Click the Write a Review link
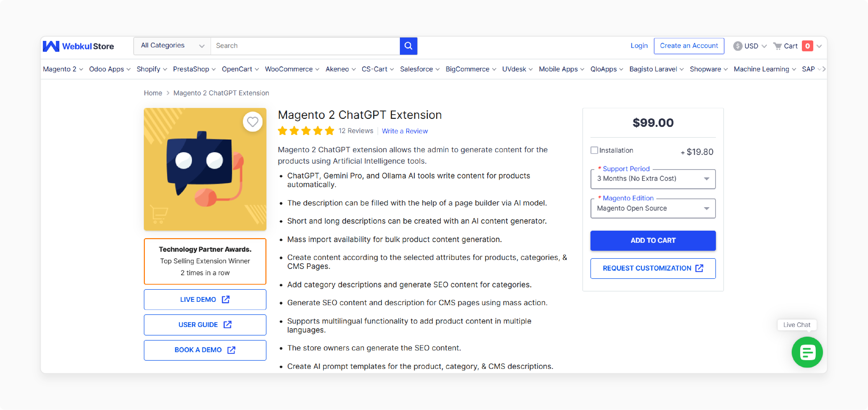Image resolution: width=868 pixels, height=410 pixels. pyautogui.click(x=405, y=131)
